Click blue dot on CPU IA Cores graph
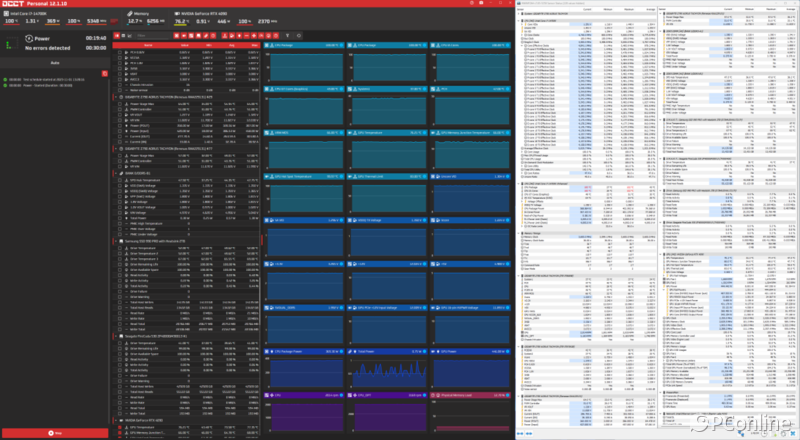Viewport: 800px width, 440px height. [x=508, y=45]
